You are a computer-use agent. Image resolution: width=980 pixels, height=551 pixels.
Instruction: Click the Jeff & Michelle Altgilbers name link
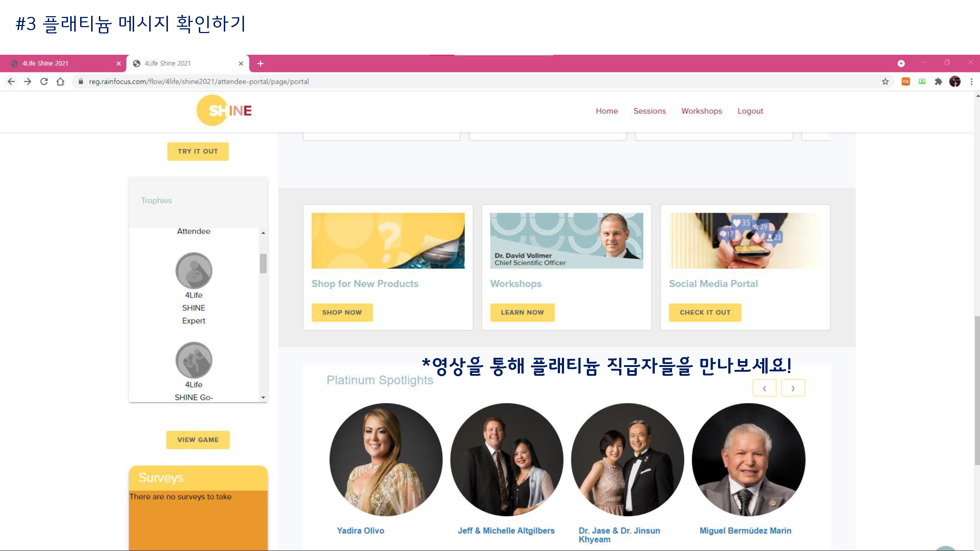(506, 531)
